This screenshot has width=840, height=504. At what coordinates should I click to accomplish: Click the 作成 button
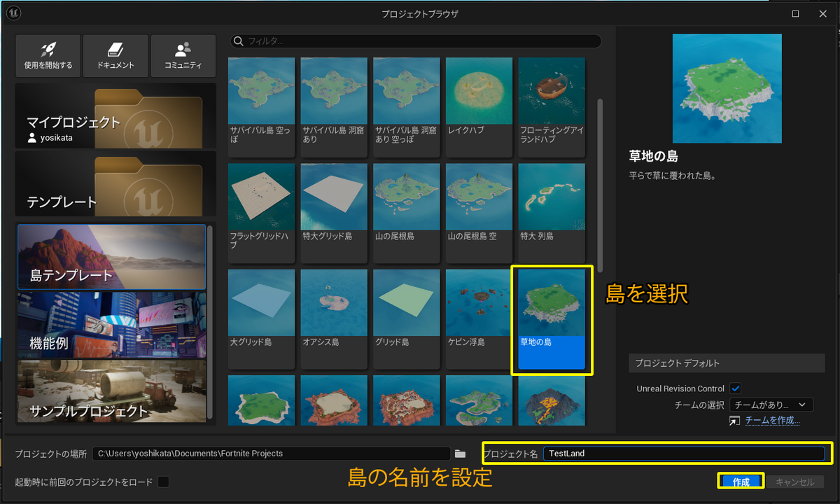coord(741,482)
